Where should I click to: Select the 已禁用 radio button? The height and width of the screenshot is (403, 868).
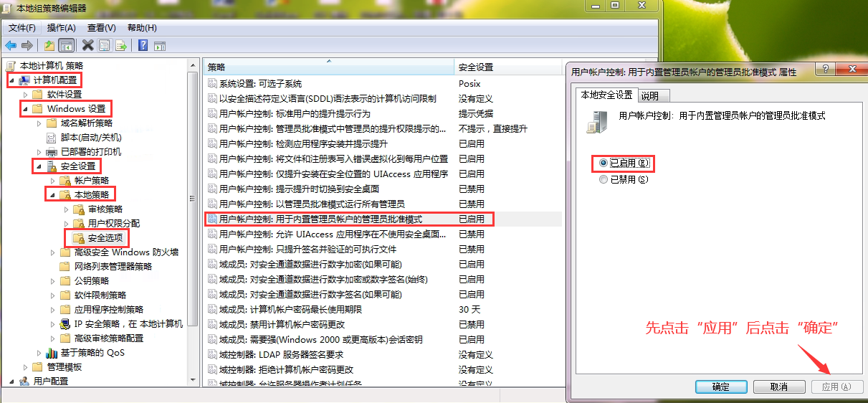pyautogui.click(x=604, y=179)
